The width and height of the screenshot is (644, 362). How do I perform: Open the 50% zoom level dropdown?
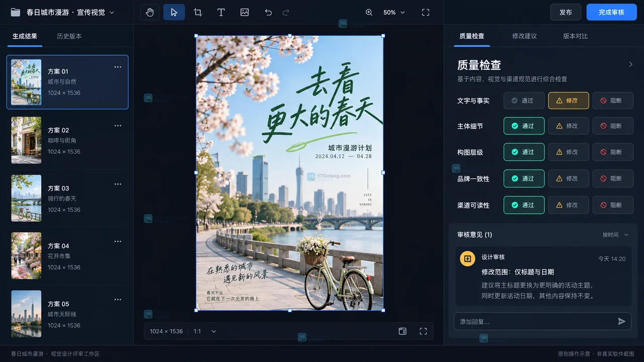click(x=394, y=12)
